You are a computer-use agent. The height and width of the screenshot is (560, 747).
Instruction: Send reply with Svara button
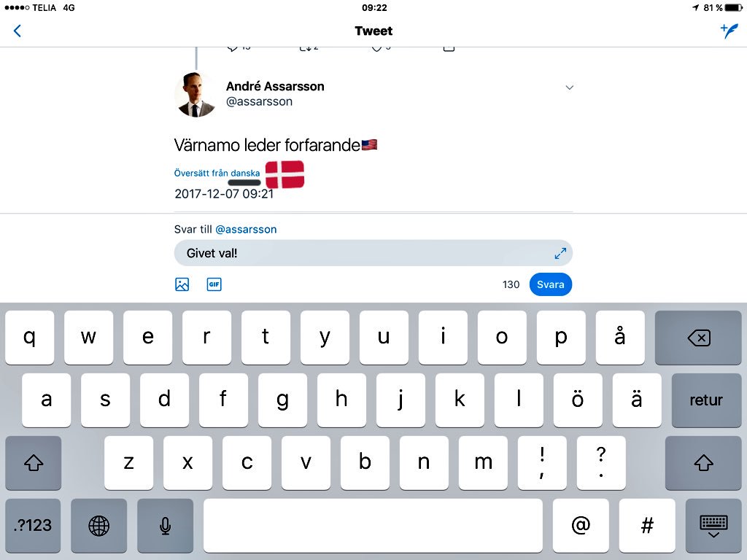(x=550, y=284)
